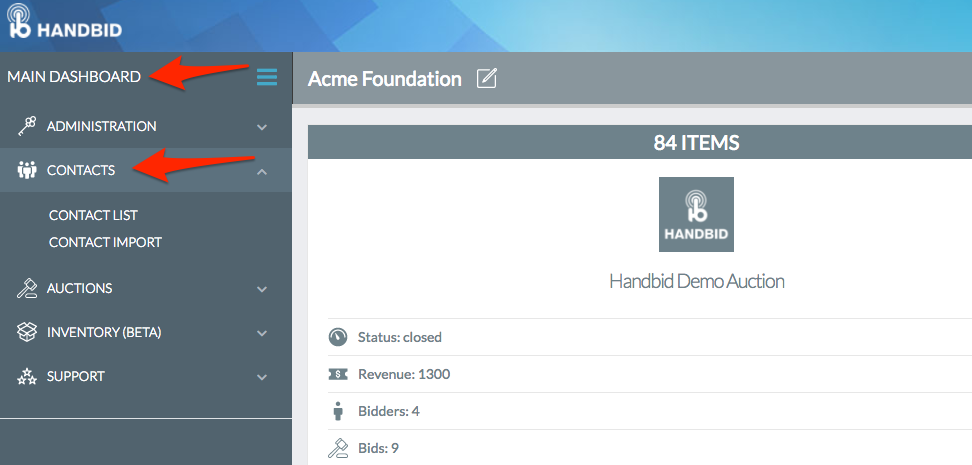This screenshot has height=465, width=972.
Task: Expand the Inventory (Beta) chevron
Action: click(x=262, y=333)
